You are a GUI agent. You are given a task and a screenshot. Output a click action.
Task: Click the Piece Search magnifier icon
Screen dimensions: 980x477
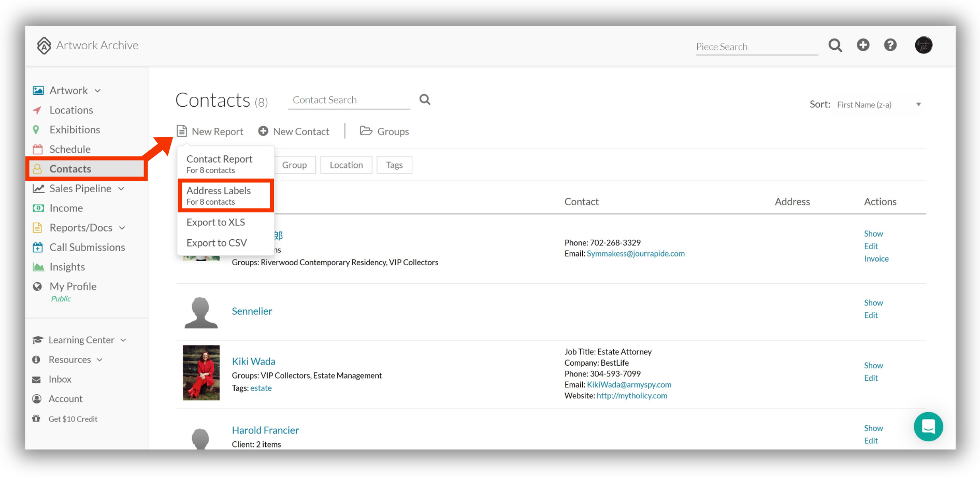[x=835, y=46]
